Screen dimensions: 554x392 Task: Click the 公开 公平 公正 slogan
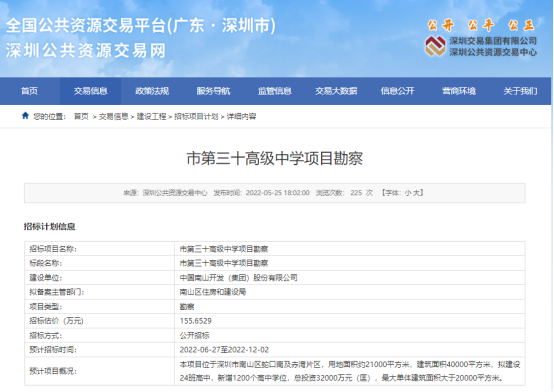[x=481, y=25]
